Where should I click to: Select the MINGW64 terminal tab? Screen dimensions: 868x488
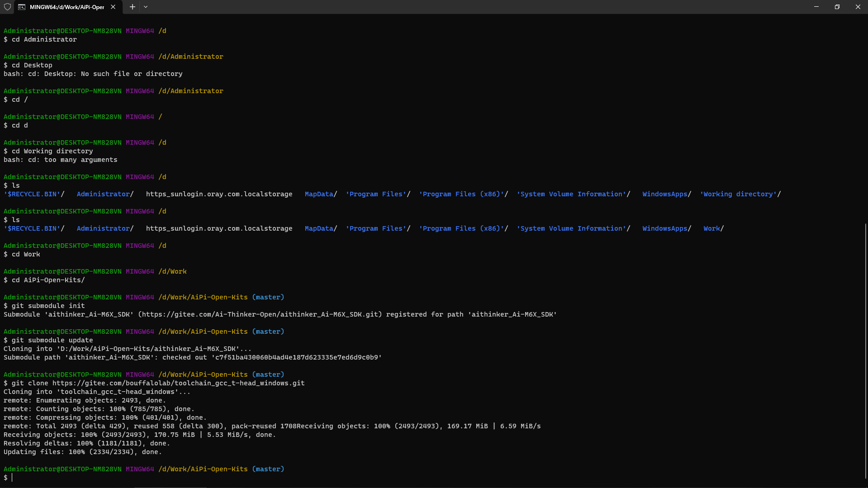point(68,7)
